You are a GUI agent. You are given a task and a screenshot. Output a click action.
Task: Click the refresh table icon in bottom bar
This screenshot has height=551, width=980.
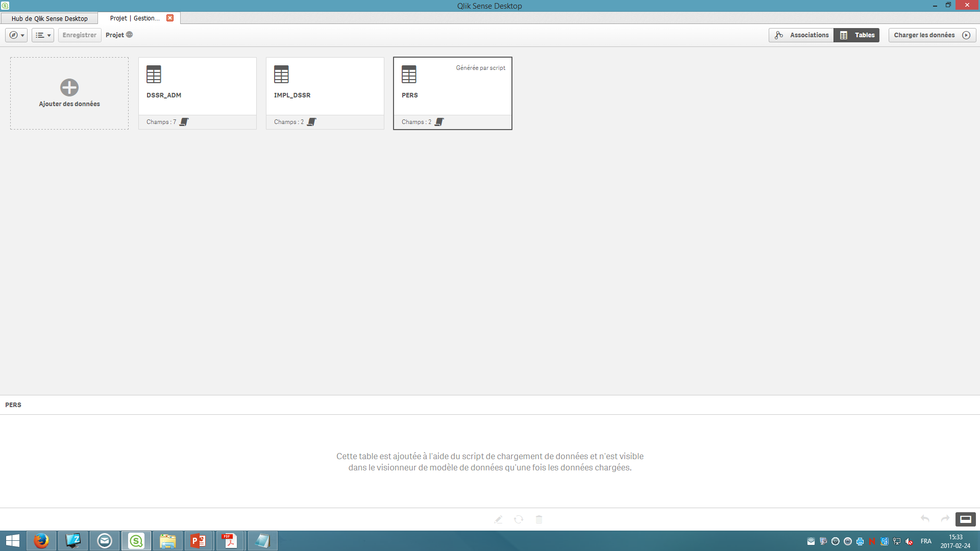coord(519,519)
